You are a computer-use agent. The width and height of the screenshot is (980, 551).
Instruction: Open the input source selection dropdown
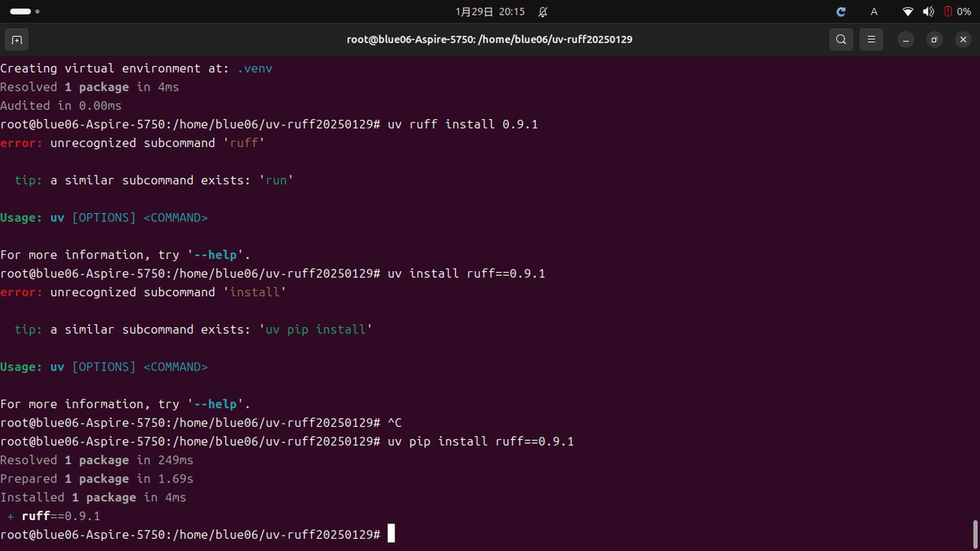(873, 11)
